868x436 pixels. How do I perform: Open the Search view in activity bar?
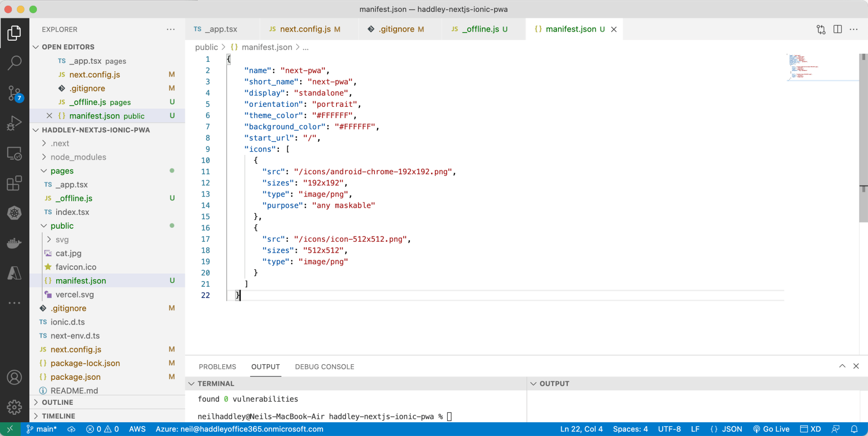coord(15,62)
